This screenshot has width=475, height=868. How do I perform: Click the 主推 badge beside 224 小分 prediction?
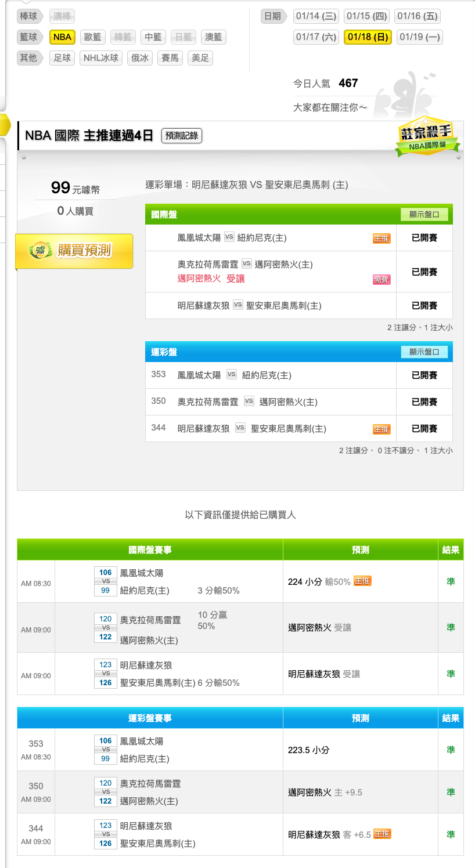point(362,581)
